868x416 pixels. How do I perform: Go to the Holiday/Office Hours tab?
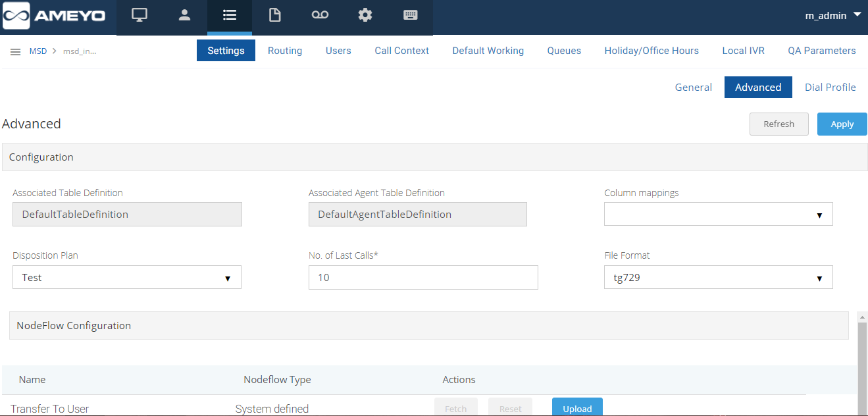tap(651, 51)
